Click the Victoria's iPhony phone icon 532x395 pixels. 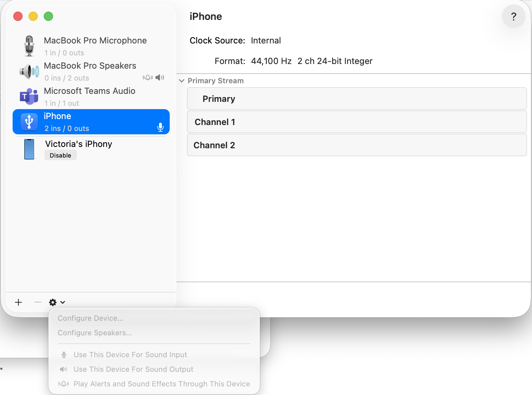pos(29,149)
